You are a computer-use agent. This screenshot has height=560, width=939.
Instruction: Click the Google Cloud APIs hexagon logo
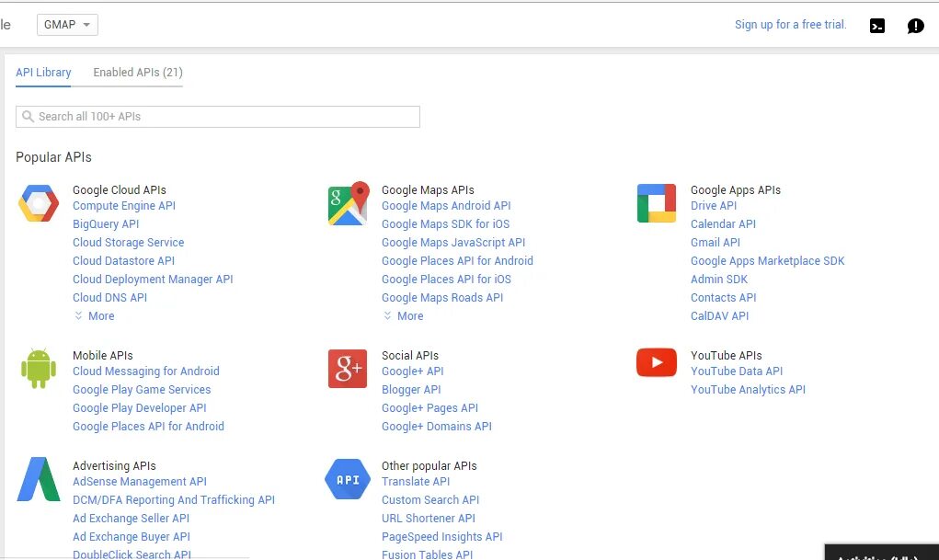pos(39,203)
